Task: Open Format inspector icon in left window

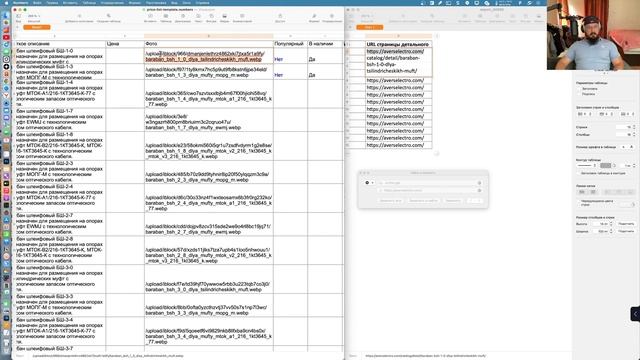Action: (x=314, y=17)
